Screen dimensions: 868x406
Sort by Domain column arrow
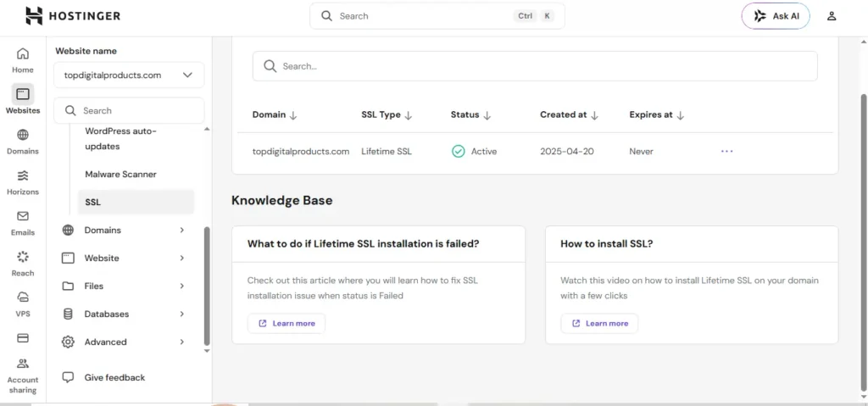coord(293,115)
